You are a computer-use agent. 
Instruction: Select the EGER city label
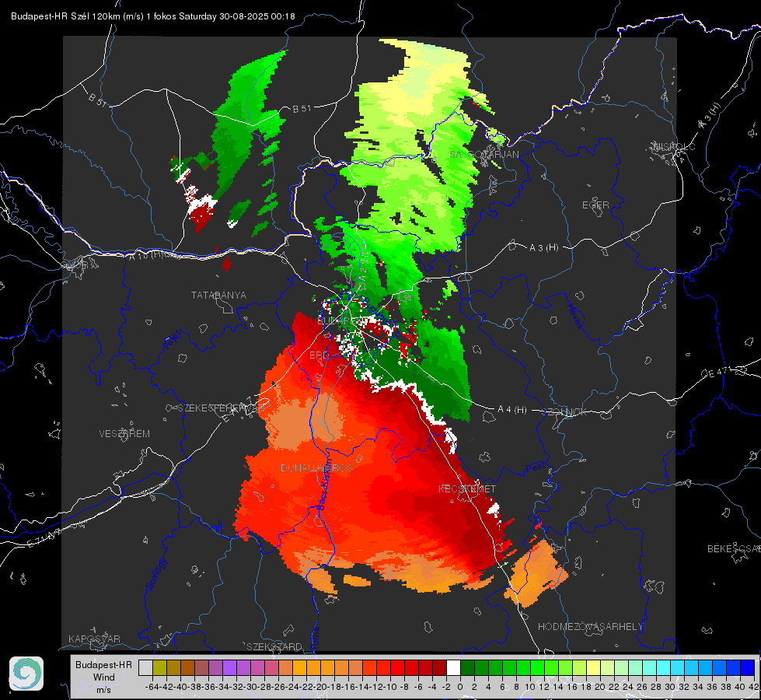[595, 205]
